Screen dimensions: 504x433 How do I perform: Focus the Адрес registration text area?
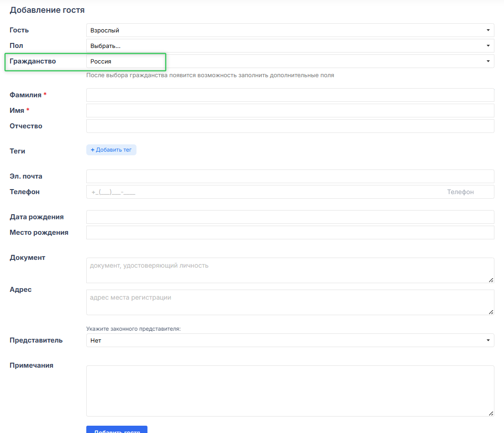click(290, 302)
